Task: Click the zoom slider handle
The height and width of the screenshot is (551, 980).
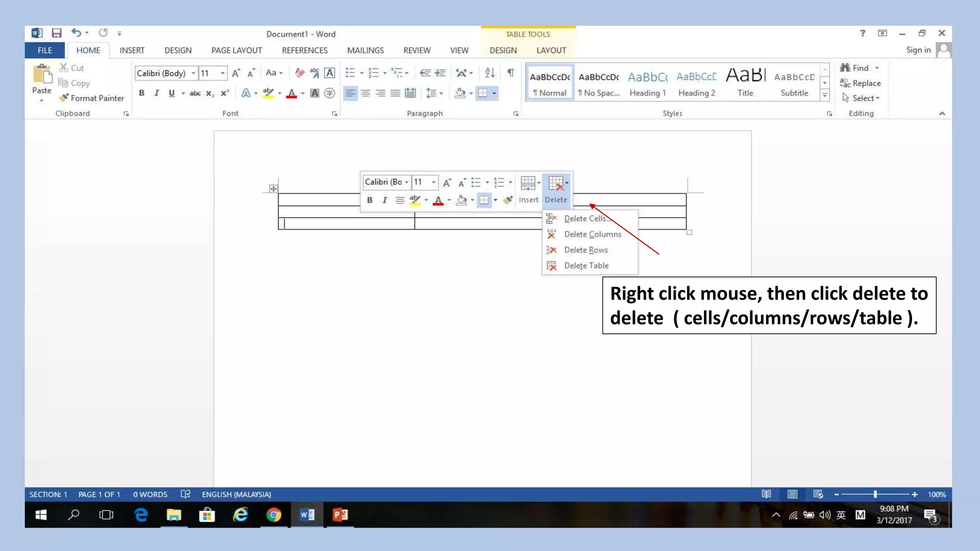Action: click(875, 494)
